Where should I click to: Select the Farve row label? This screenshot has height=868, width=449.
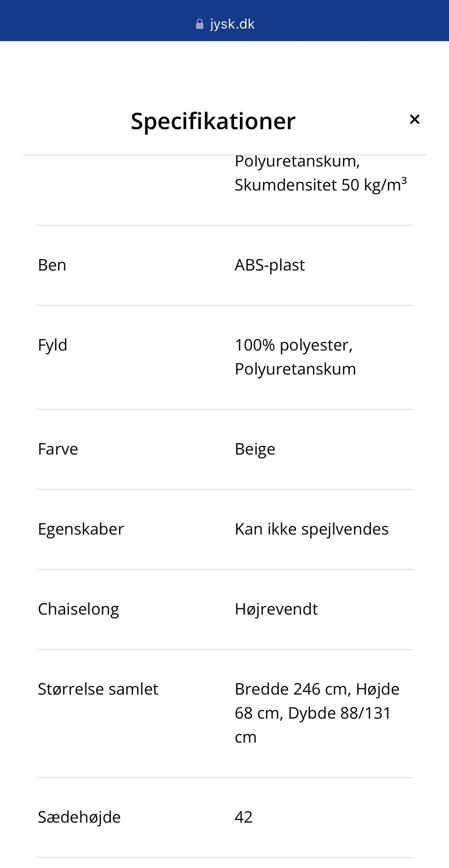[x=58, y=449]
